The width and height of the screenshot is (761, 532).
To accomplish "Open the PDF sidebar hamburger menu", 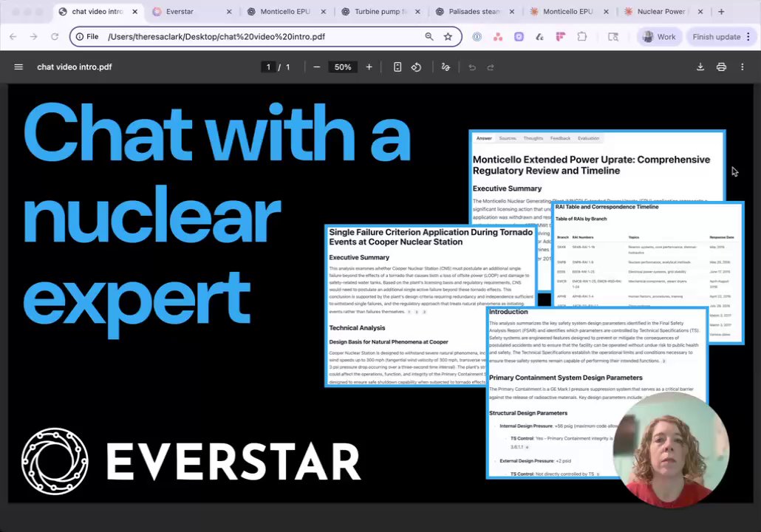I will pyautogui.click(x=18, y=67).
